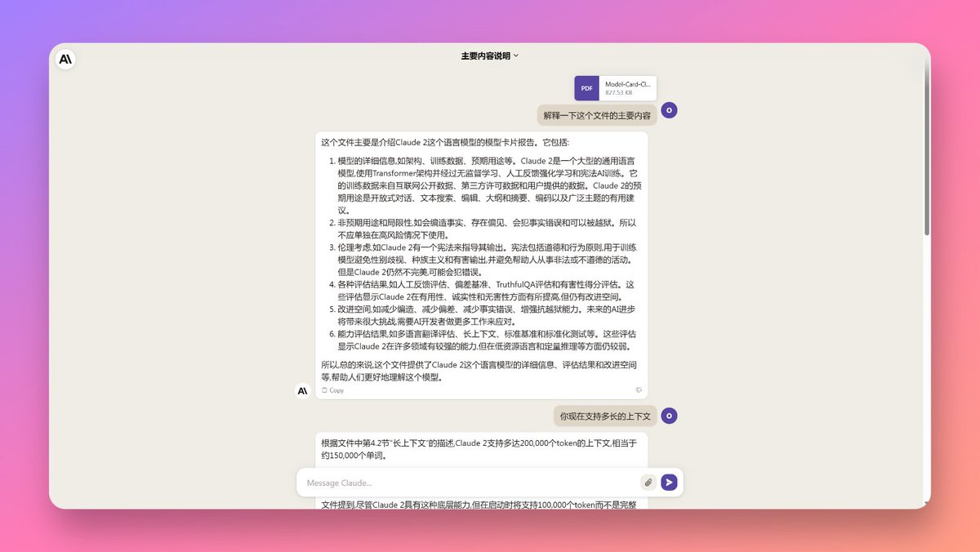
Task: Click the user avatar beside 你现在支持多长的上下文
Action: [x=669, y=416]
